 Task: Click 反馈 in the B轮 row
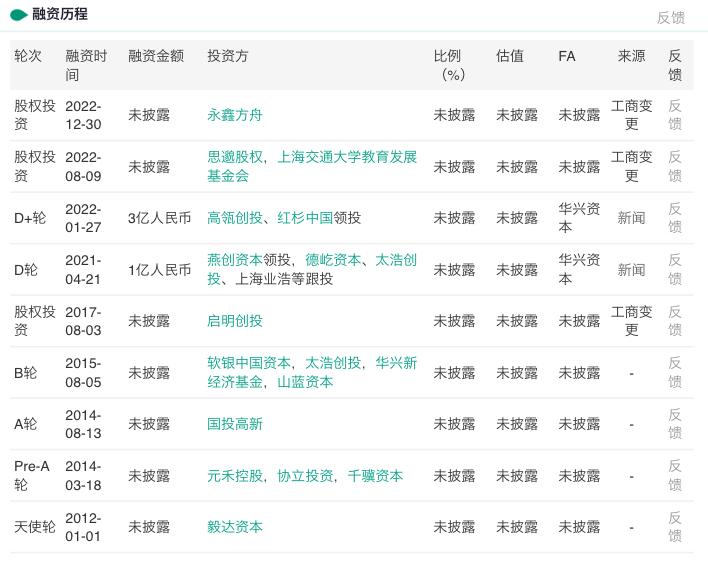coord(675,372)
